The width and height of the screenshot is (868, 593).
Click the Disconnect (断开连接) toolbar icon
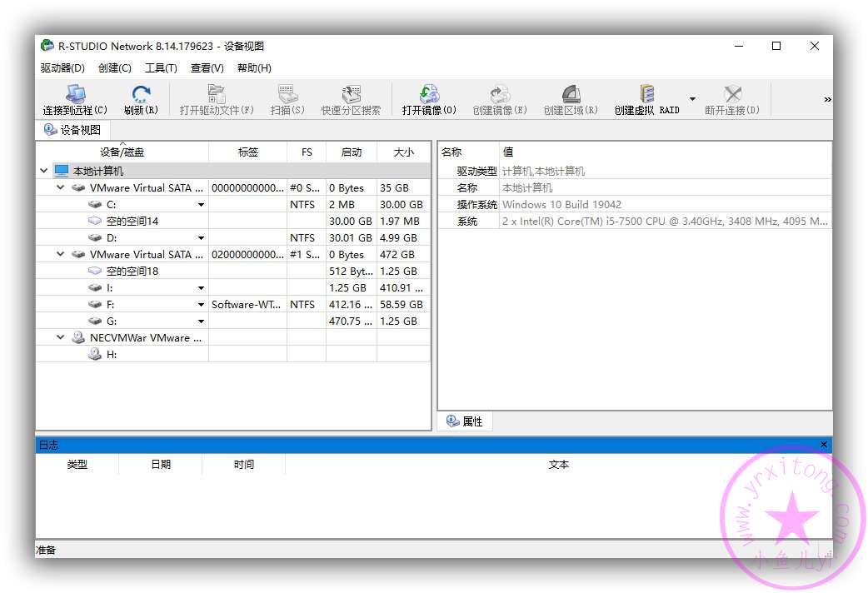[x=732, y=94]
